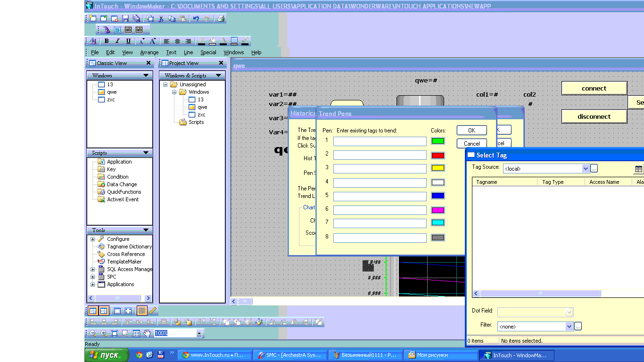Select the Pan hand tool
Screen dimensions: 644x362
tap(147, 333)
